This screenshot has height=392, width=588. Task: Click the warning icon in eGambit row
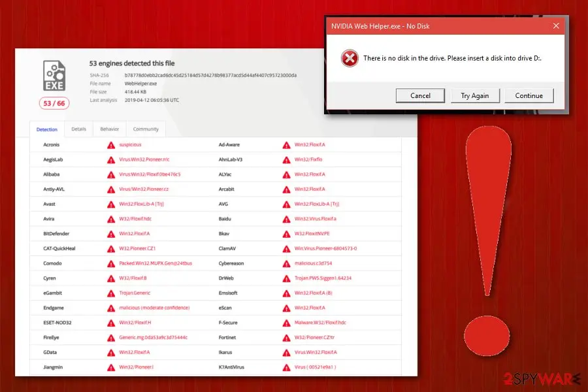111,294
